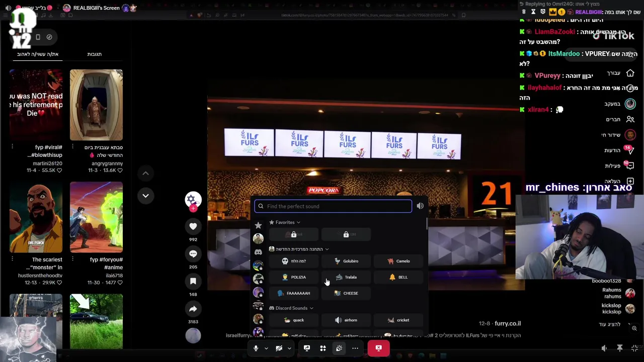Open the retirement text video thumbnail
The height and width of the screenshot is (362, 644).
click(36, 105)
